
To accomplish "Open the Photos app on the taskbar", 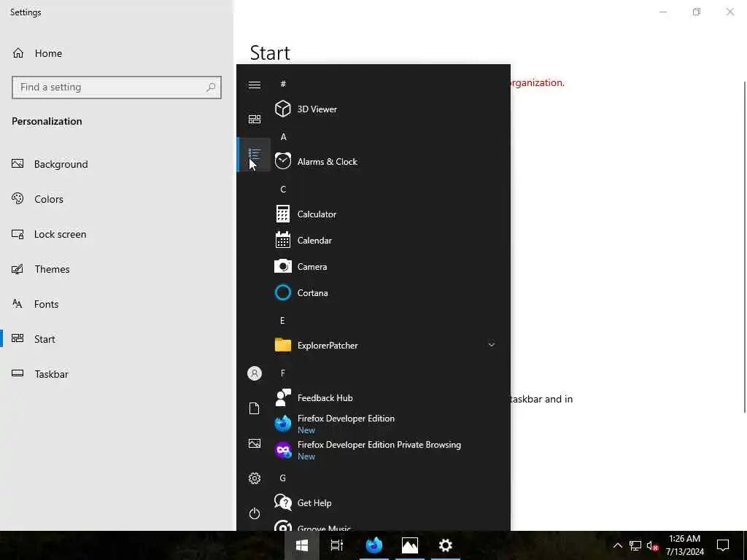I will click(410, 545).
